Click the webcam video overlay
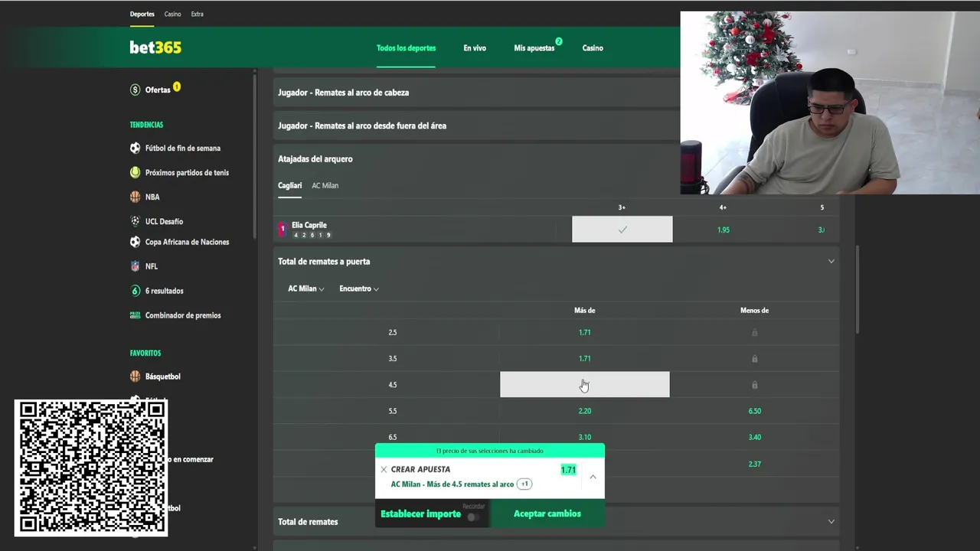980x551 pixels. [830, 103]
